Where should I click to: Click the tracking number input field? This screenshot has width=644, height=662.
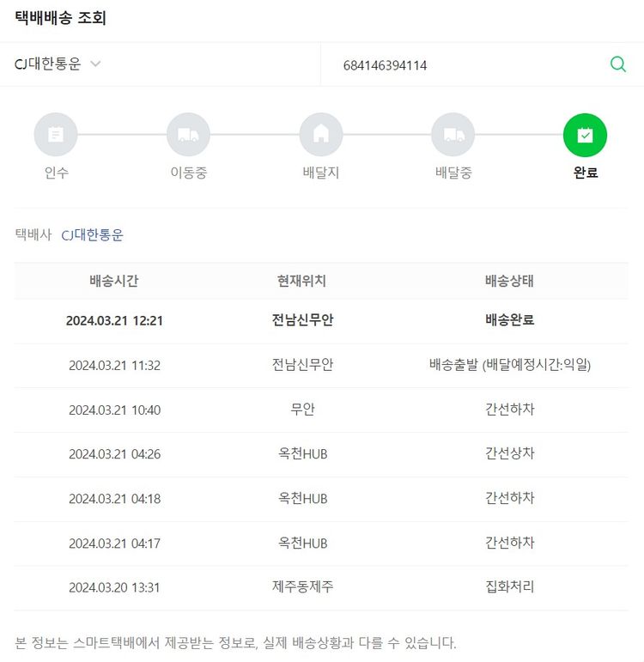pos(464,65)
